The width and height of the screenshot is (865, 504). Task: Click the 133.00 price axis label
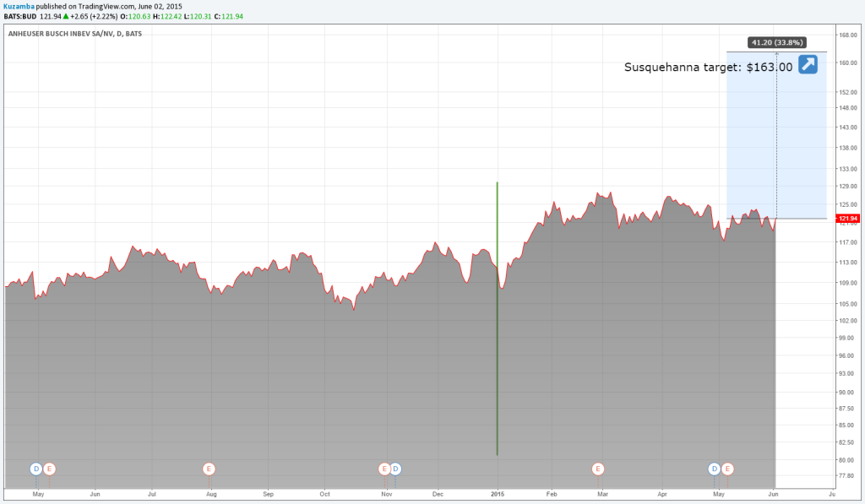848,170
